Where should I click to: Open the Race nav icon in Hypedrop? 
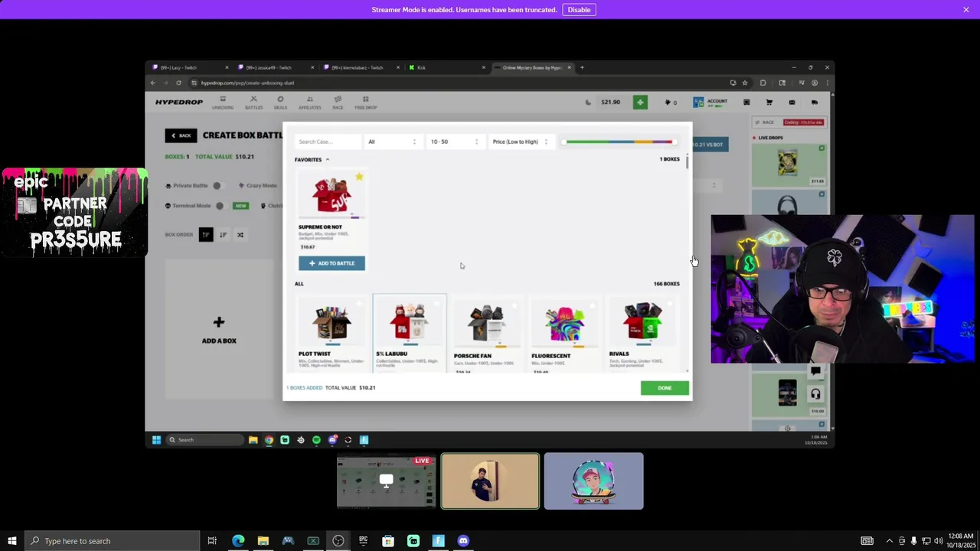tap(338, 103)
